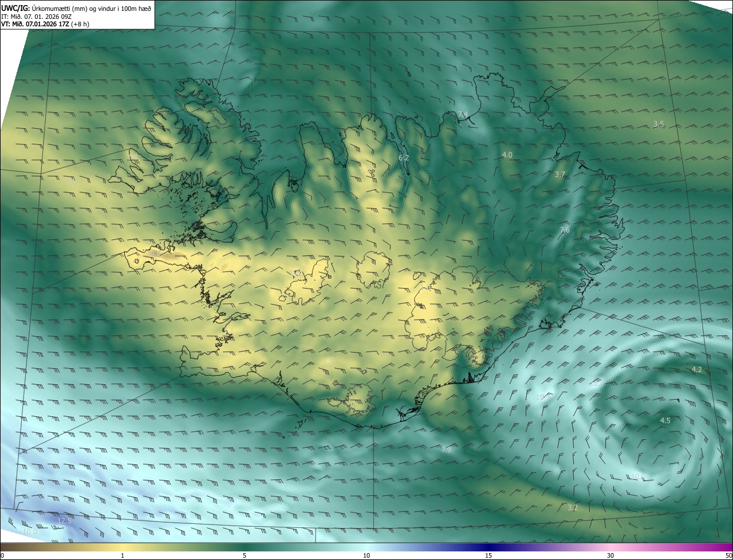Click the colorbar tick label '5'
This screenshot has height=560, width=733.
245,555
